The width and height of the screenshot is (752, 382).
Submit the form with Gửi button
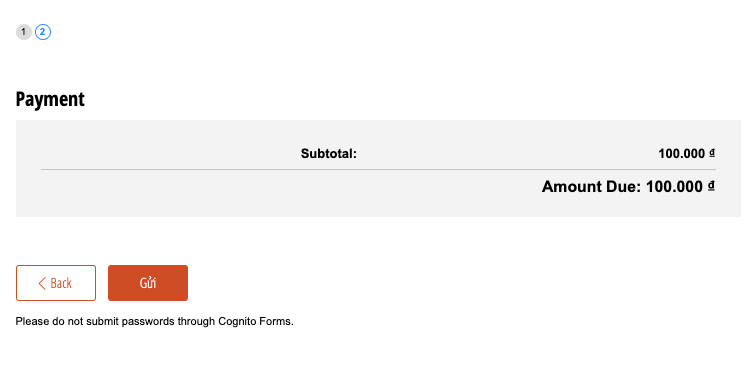(148, 283)
